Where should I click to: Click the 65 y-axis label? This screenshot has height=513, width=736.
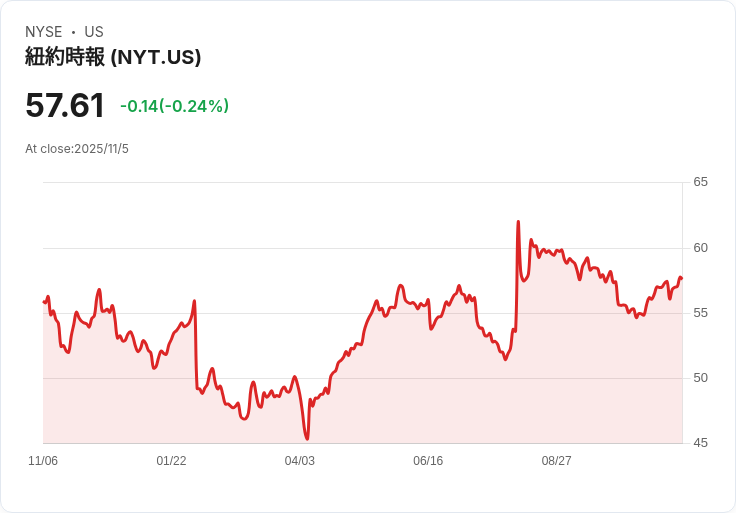pos(700,182)
